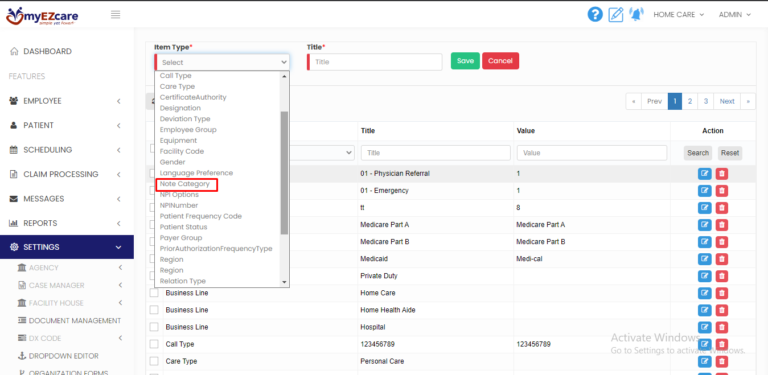Expand the PATIENT sidebar menu
The image size is (768, 375).
(67, 125)
